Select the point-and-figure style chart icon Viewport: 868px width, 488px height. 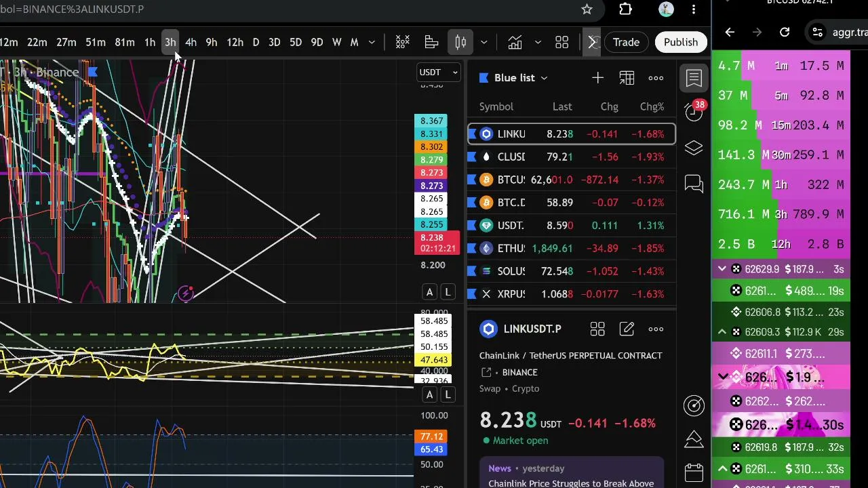click(402, 43)
